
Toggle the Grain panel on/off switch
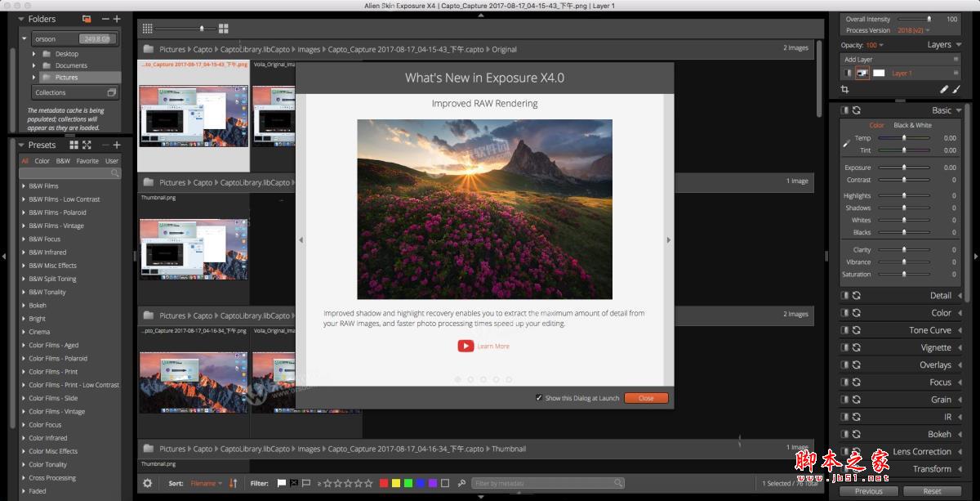(x=846, y=400)
